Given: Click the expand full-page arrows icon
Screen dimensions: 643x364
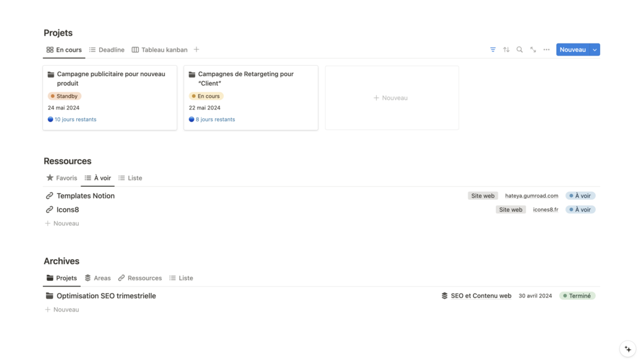Looking at the screenshot, I should (533, 50).
